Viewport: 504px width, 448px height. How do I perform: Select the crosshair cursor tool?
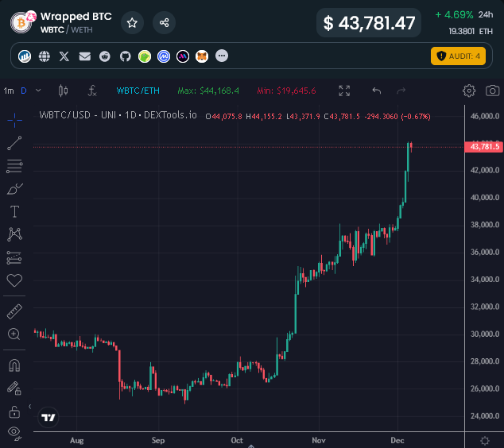14,120
